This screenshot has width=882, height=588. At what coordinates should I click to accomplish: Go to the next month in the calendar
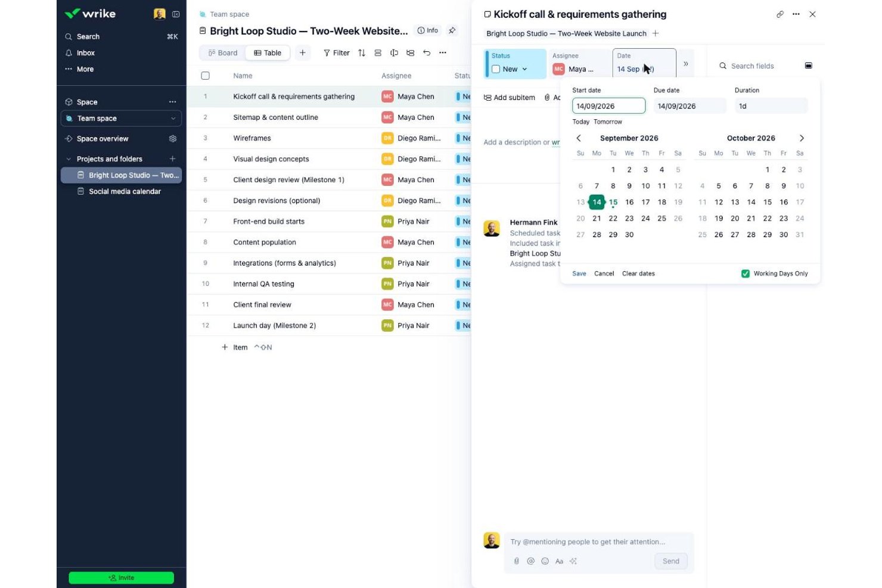pyautogui.click(x=802, y=138)
